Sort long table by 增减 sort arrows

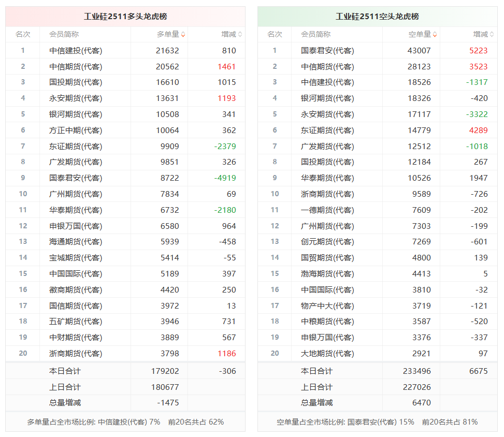tap(240, 34)
